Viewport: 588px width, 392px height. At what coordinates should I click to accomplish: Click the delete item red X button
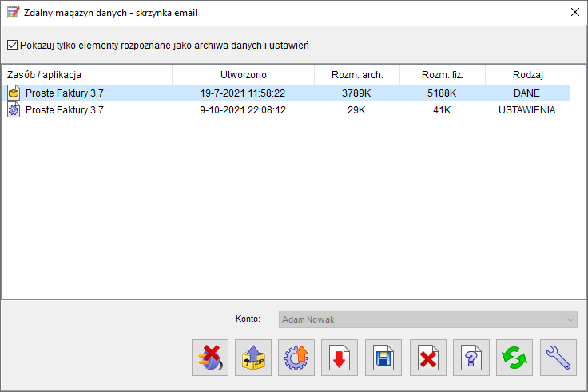pos(428,358)
